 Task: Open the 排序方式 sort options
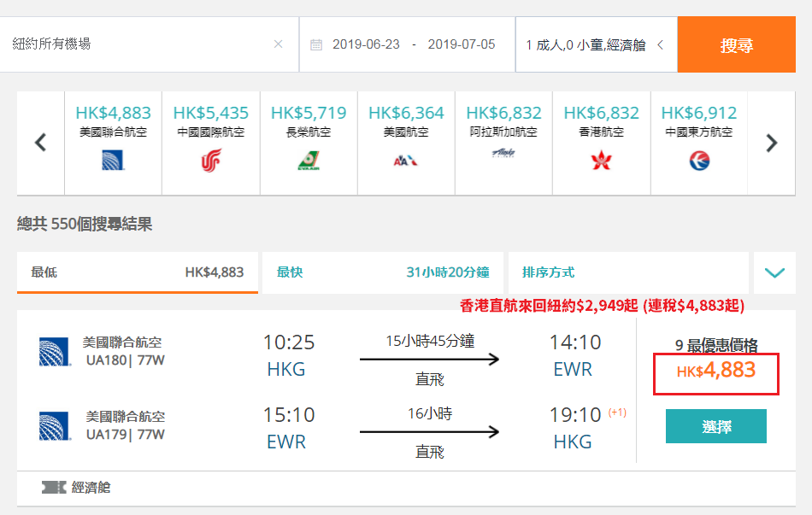pos(629,272)
